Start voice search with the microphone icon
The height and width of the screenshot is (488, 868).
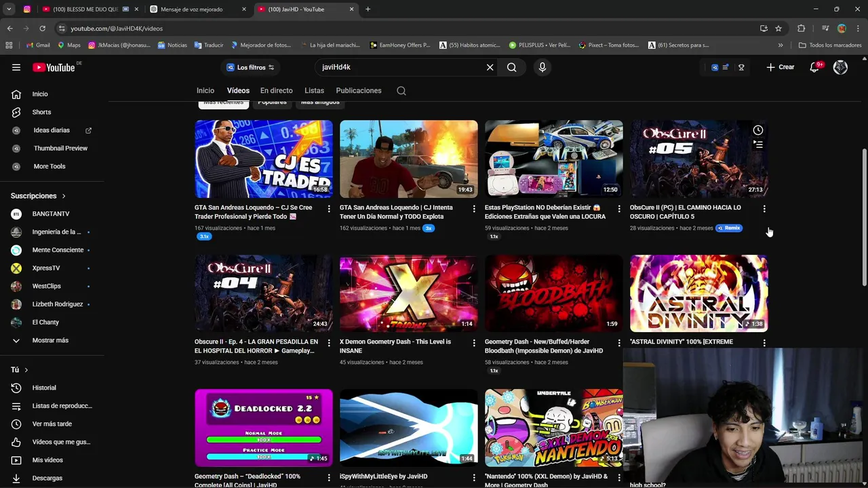(x=542, y=67)
